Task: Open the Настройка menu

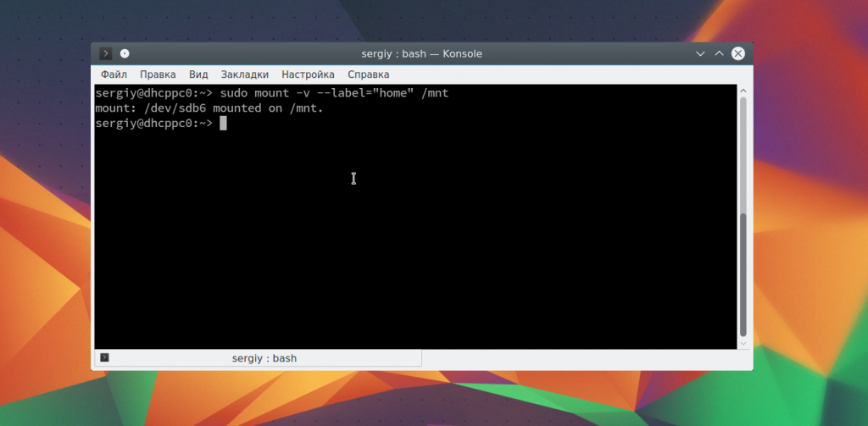Action: pos(308,75)
